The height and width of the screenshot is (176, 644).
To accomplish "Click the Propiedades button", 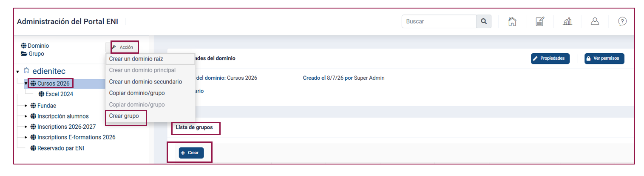I will click(550, 59).
